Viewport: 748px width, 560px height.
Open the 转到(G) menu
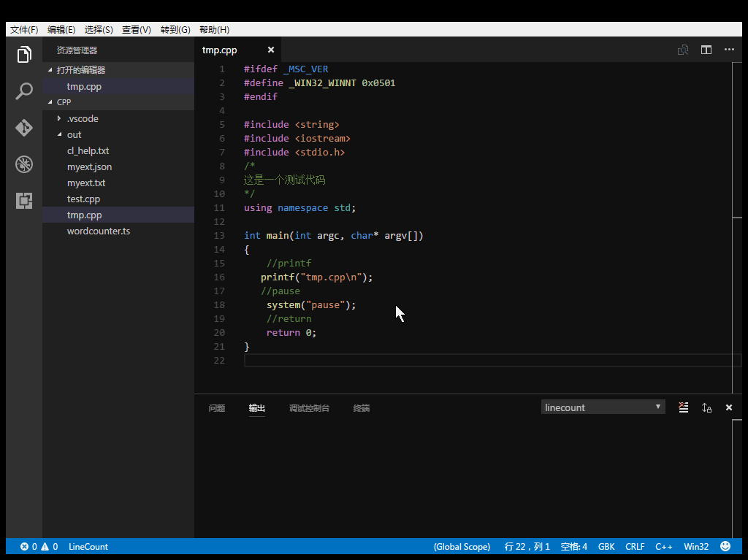175,30
